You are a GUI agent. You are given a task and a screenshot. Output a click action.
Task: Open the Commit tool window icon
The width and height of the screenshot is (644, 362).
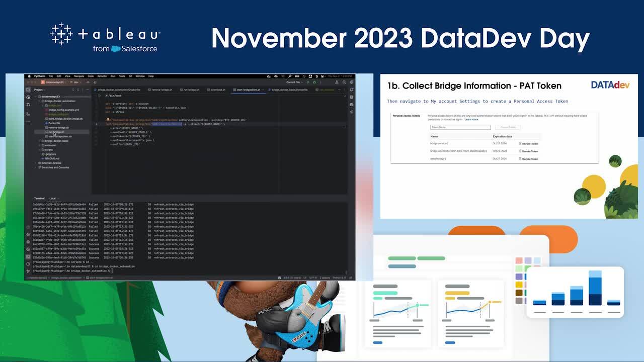pyautogui.click(x=28, y=98)
